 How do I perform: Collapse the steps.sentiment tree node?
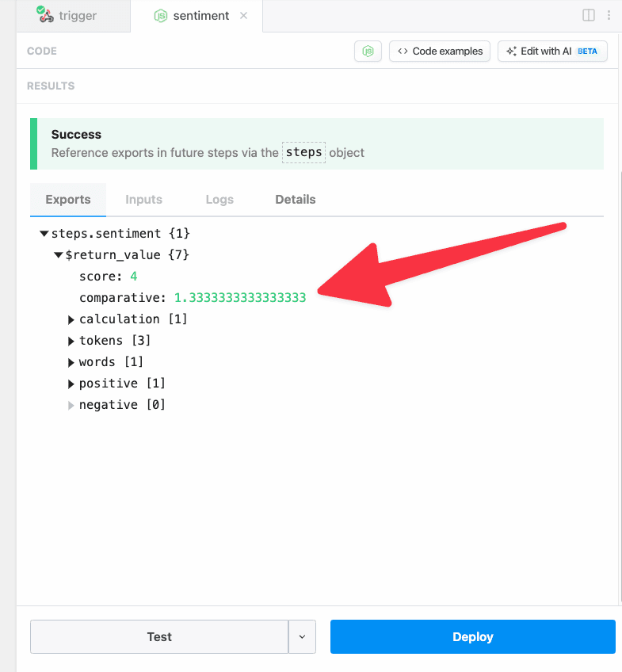pyautogui.click(x=44, y=234)
